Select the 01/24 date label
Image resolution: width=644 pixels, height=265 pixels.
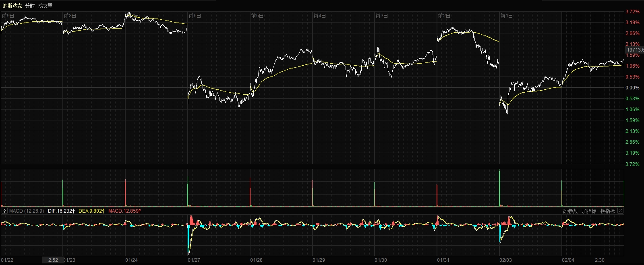132,260
